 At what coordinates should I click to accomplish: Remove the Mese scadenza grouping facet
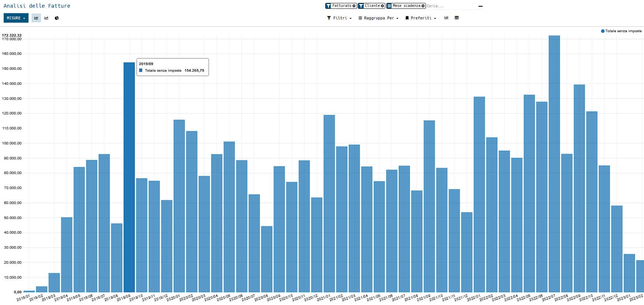click(423, 6)
